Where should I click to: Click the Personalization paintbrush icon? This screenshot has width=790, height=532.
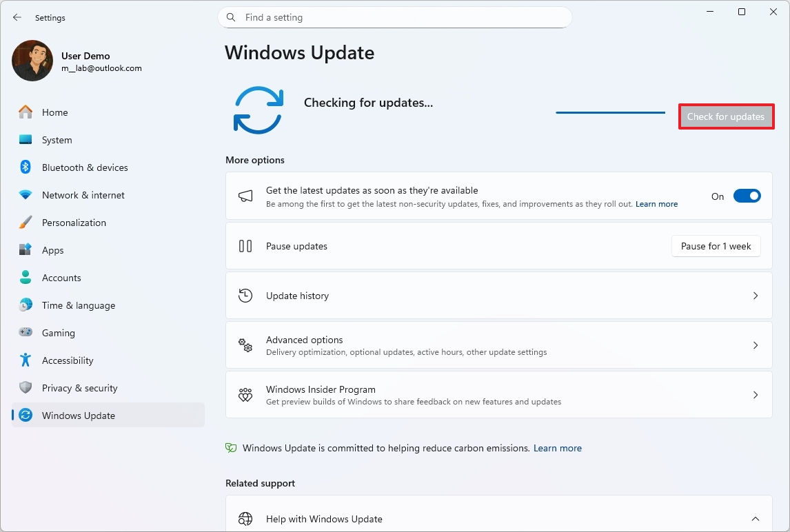coord(26,223)
